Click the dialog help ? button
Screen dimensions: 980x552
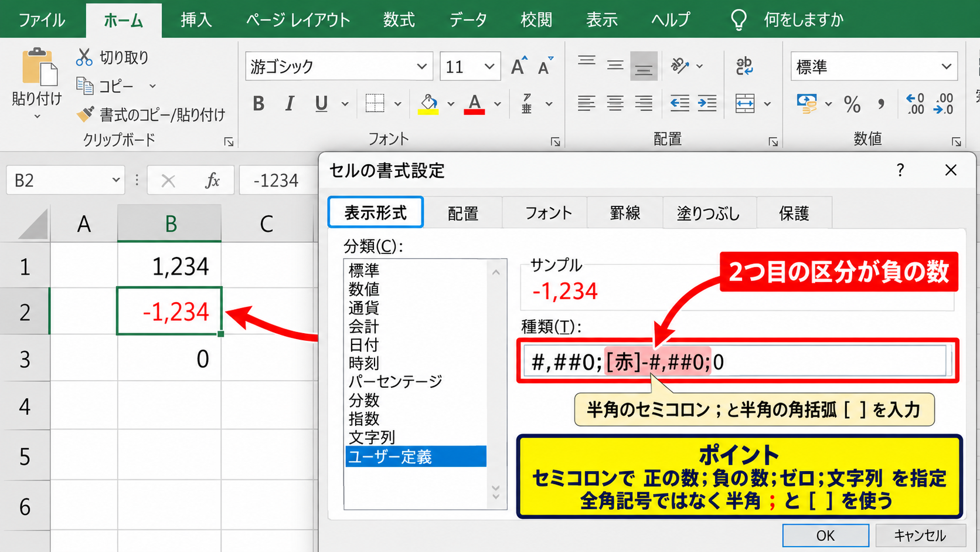coord(900,170)
